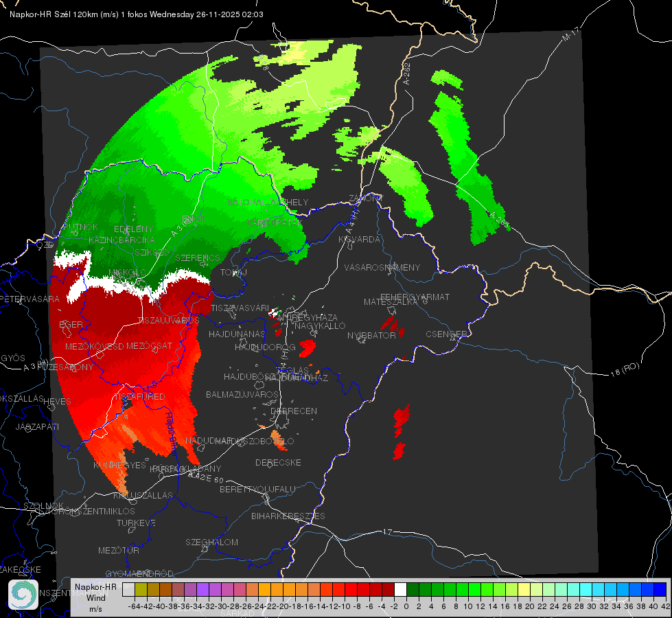This screenshot has width=672, height=618.
Task: Click the cyan legend swatch near 28
Action: 586,590
